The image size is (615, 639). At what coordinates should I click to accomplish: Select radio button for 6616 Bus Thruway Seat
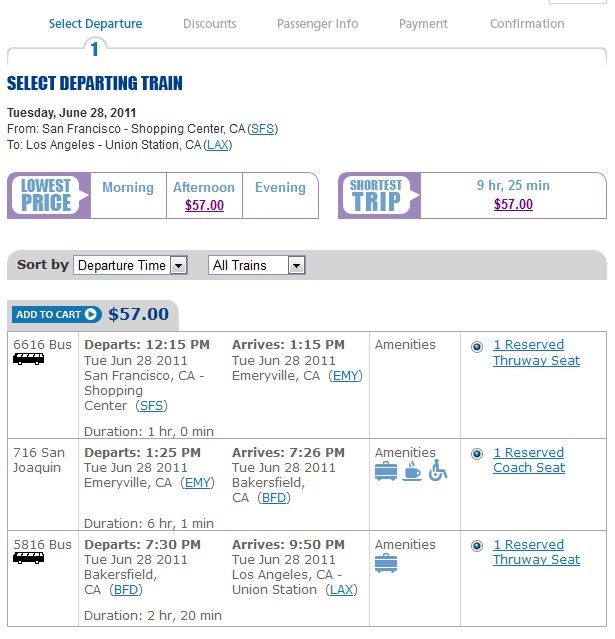point(476,347)
